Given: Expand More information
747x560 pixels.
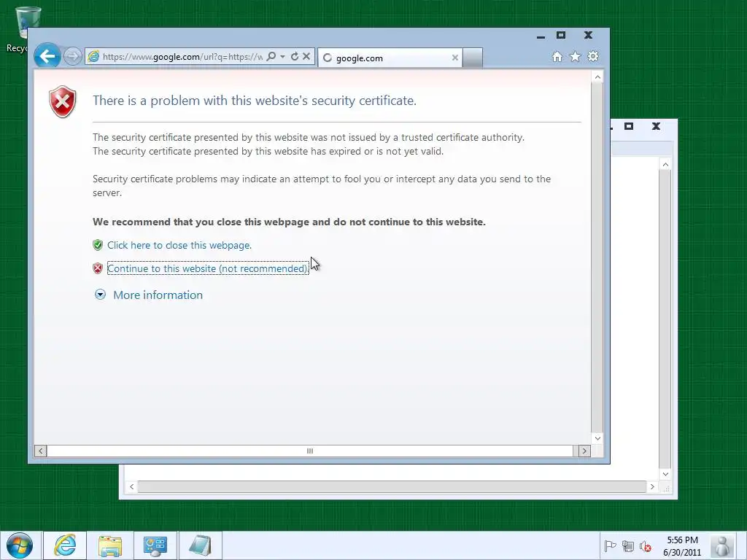Looking at the screenshot, I should [x=100, y=295].
